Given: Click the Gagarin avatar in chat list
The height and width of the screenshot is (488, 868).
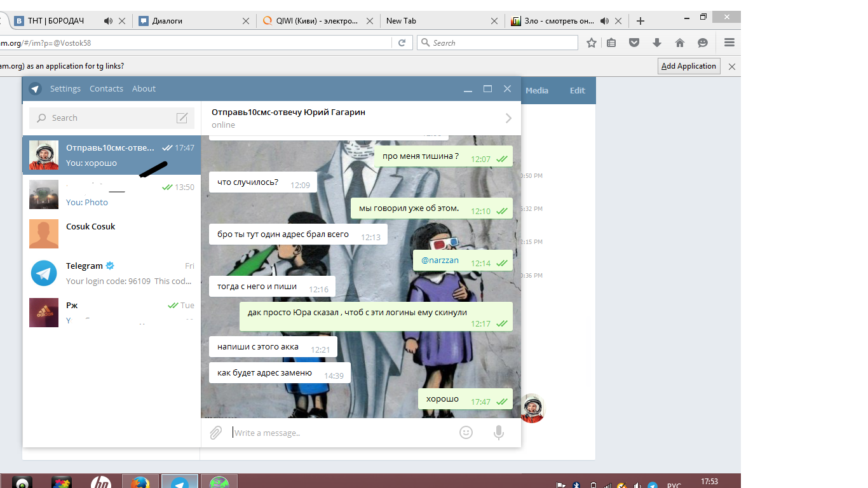Looking at the screenshot, I should 44,155.
